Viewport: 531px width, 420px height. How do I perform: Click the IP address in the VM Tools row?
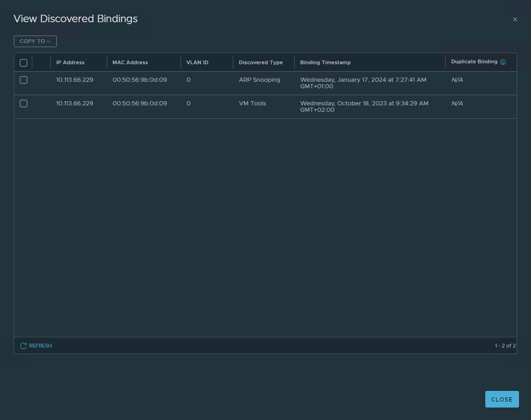point(74,103)
